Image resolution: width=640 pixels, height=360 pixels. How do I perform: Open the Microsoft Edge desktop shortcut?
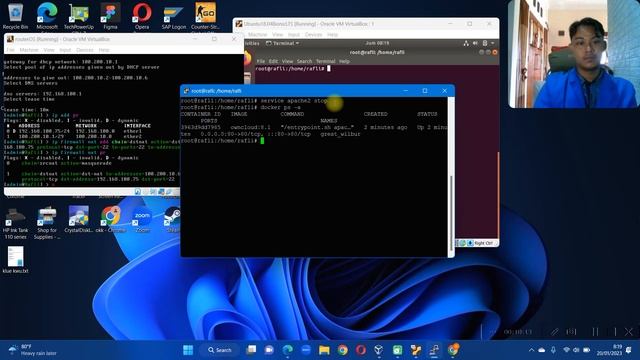tap(47, 16)
